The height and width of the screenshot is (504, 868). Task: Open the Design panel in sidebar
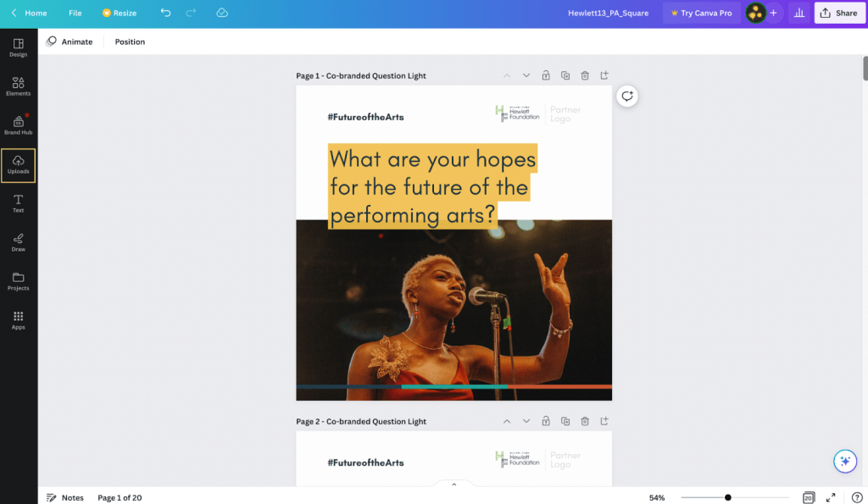pos(18,47)
